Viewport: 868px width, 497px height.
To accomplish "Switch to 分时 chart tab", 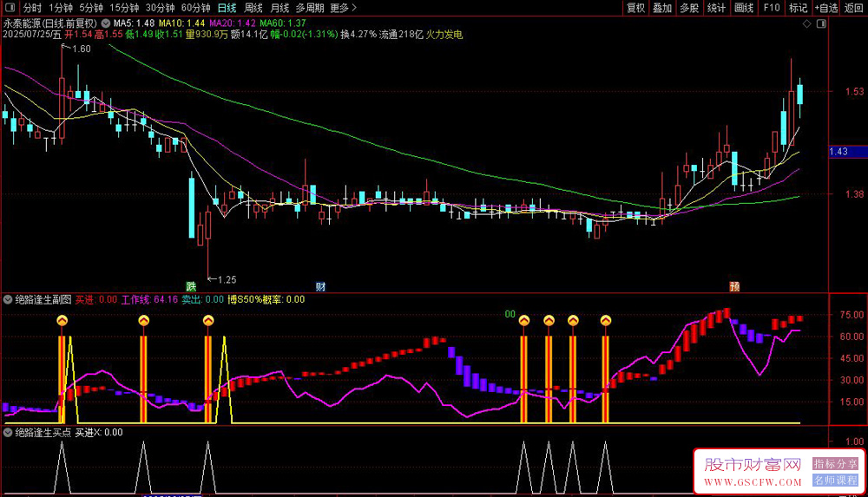I will (x=32, y=8).
